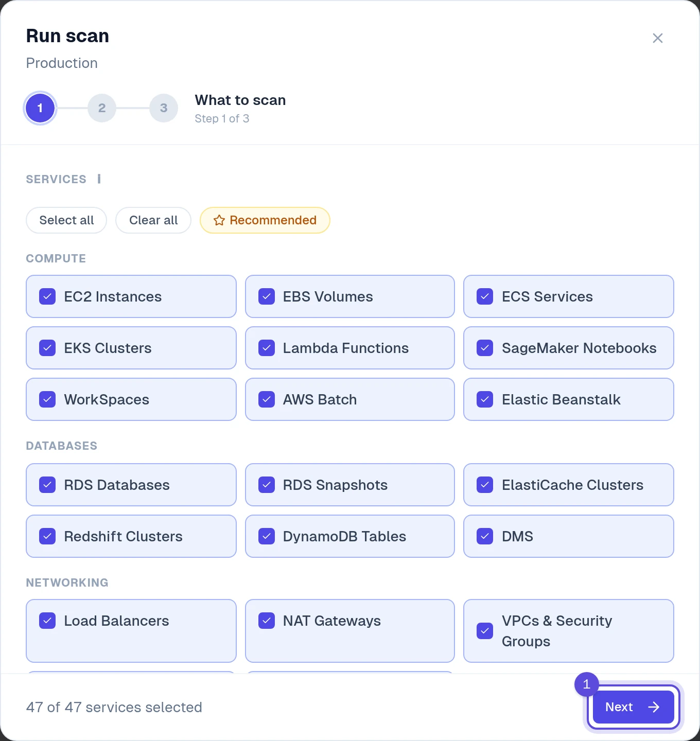
Task: Jump to step 3 in wizard
Action: pyautogui.click(x=164, y=108)
